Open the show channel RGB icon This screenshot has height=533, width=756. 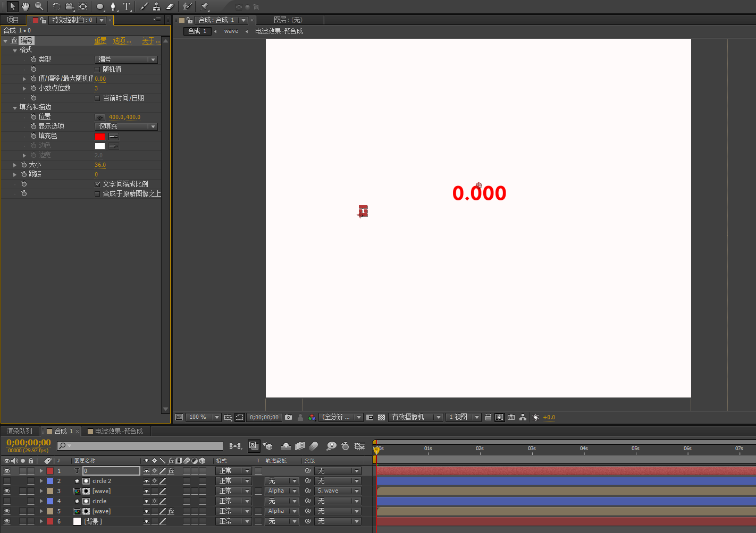coord(312,417)
